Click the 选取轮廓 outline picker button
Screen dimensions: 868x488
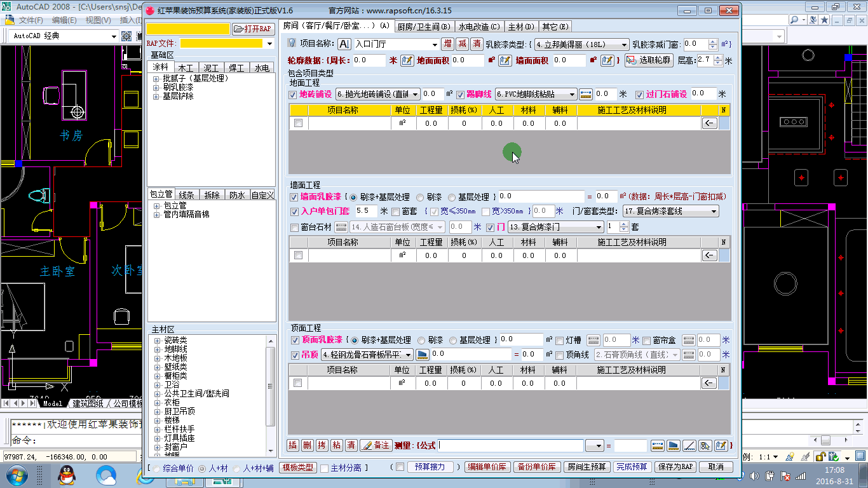(649, 61)
